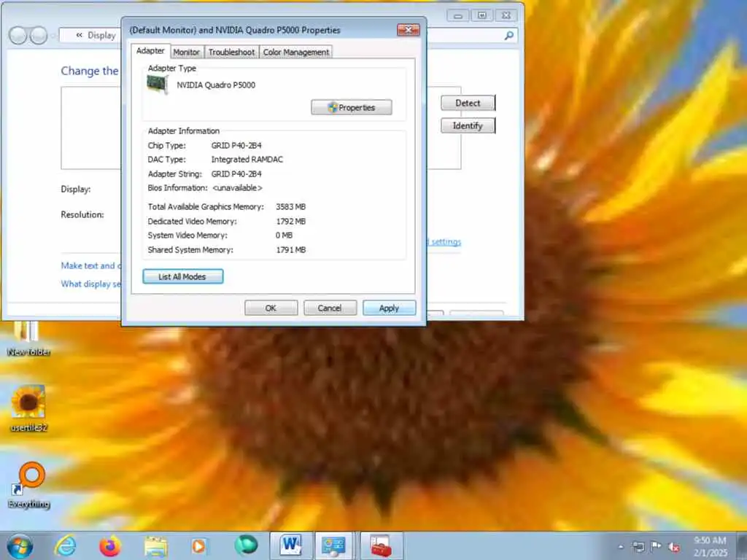Click the Shared System Memory 1791 MB value
Viewport: 747px width, 560px height.
click(291, 250)
